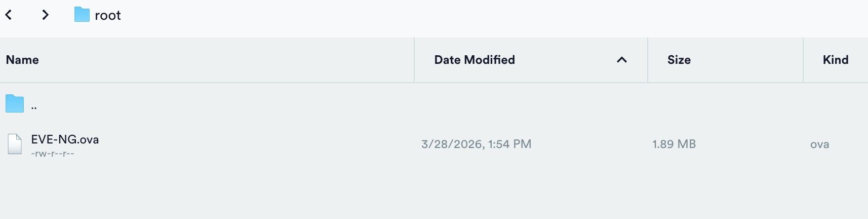868x219 pixels.
Task: Select the EVE-NG.ova file name
Action: point(65,139)
